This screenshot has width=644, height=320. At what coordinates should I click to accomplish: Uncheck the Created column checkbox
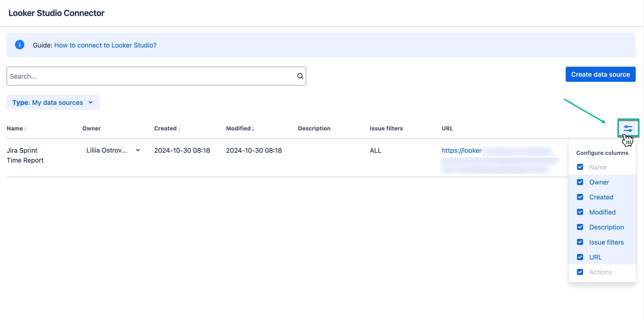click(x=580, y=197)
